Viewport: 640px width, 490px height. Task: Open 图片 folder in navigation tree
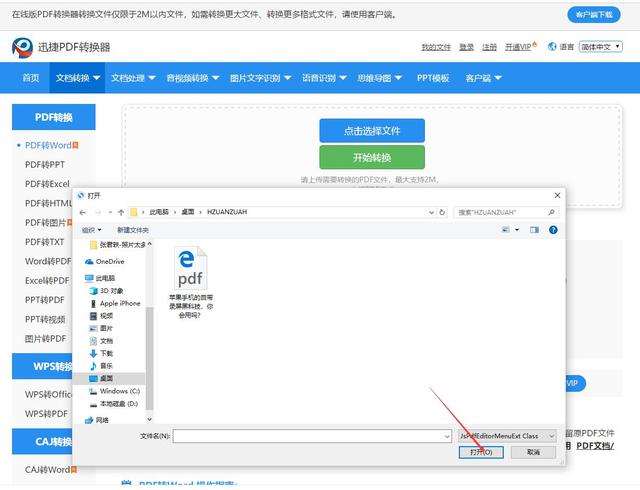click(101, 328)
